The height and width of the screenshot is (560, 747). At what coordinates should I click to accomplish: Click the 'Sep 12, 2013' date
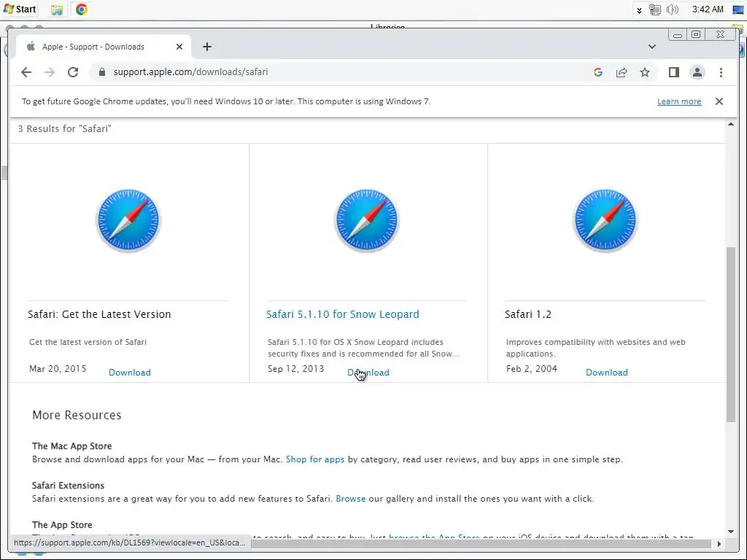[296, 368]
